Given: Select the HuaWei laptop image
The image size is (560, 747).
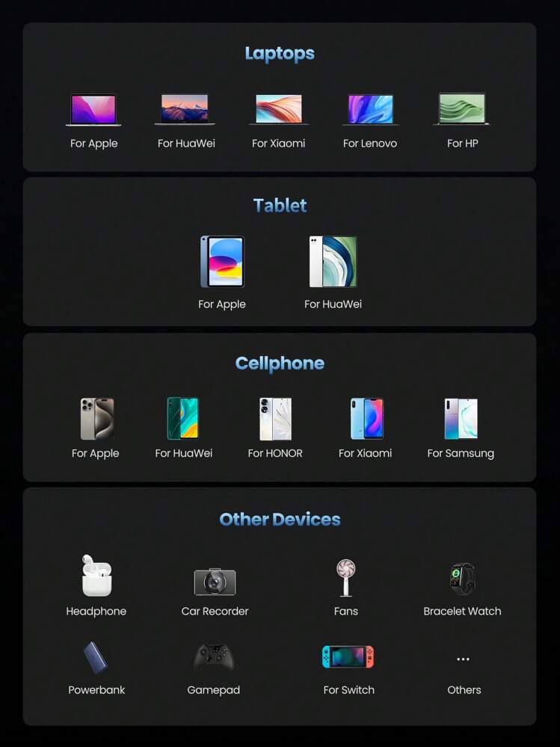Looking at the screenshot, I should [185, 109].
